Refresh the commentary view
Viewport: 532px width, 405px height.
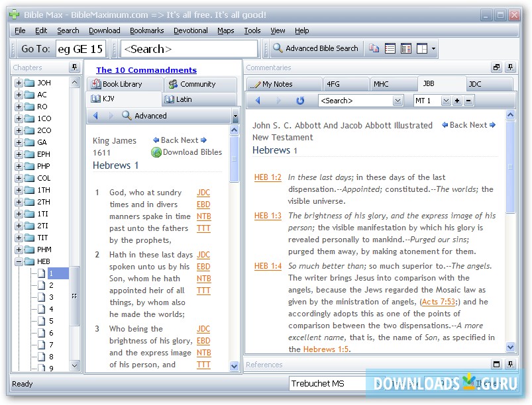pyautogui.click(x=300, y=101)
